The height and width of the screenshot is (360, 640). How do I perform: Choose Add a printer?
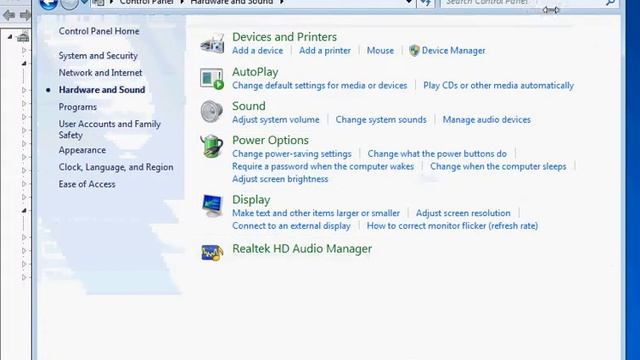click(325, 51)
